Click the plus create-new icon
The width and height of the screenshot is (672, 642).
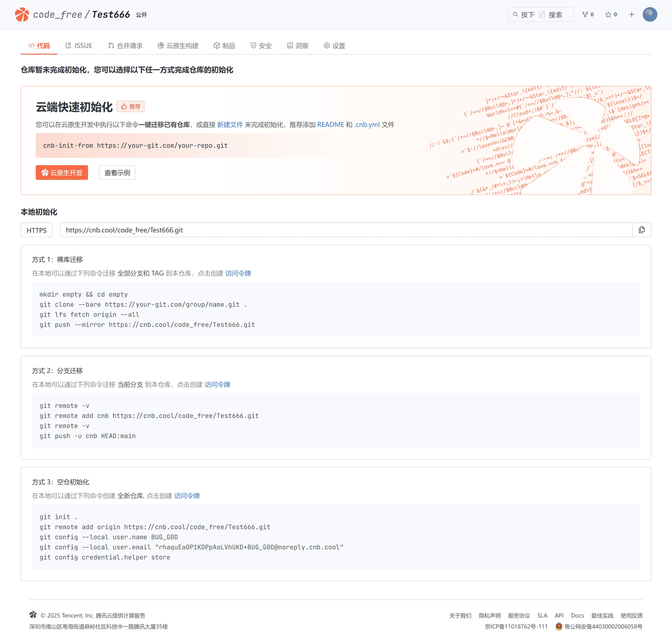click(631, 14)
